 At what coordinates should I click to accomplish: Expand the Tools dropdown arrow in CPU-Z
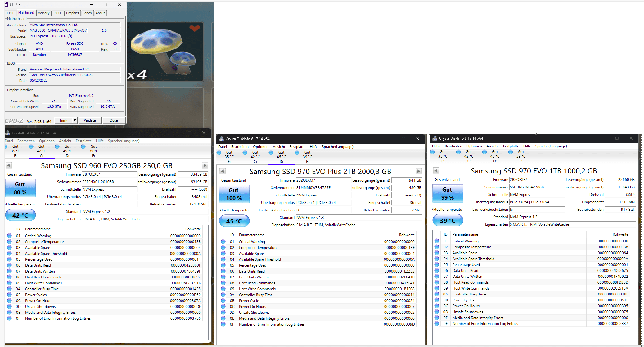(74, 120)
